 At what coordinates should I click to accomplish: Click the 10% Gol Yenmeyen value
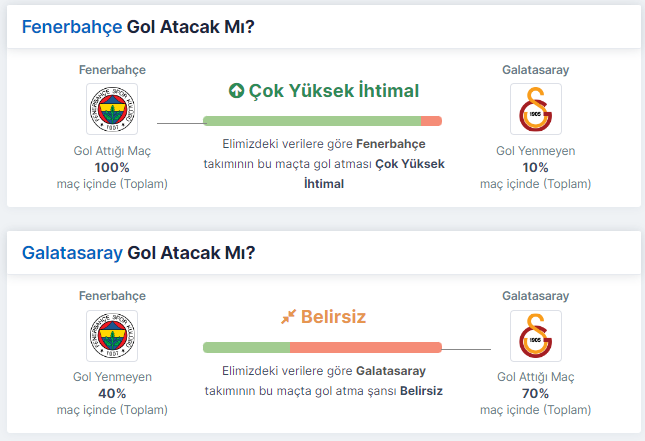[x=536, y=167]
